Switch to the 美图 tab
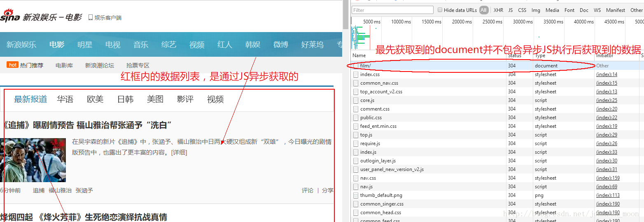This screenshot has height=222, width=644. (x=155, y=99)
